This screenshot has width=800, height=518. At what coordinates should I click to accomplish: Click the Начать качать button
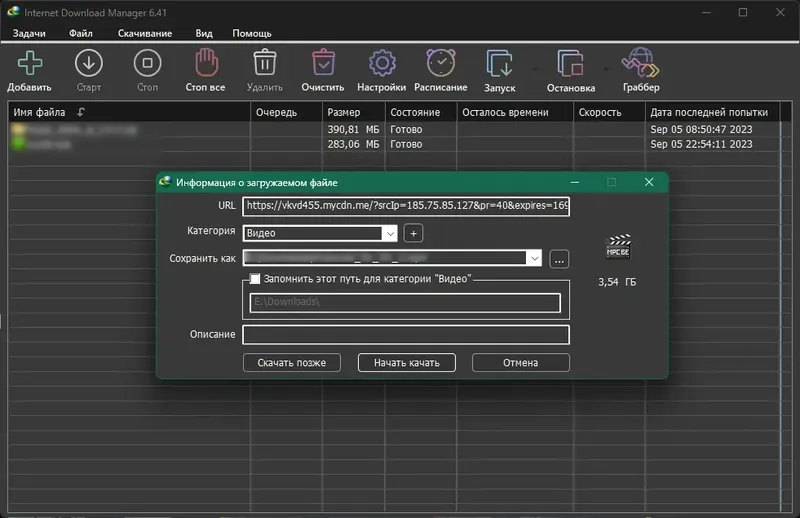[x=407, y=363]
